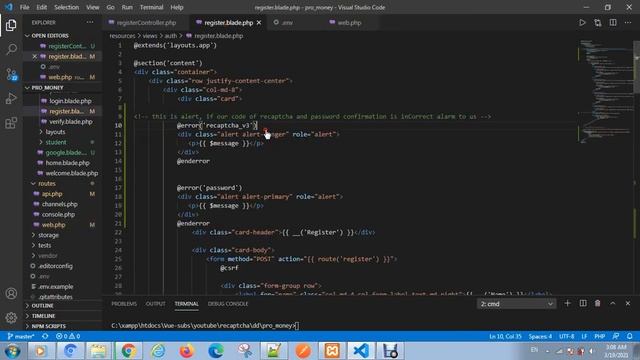The width and height of the screenshot is (640, 360).
Task: Add a new terminal with plus icon
Action: point(567,304)
